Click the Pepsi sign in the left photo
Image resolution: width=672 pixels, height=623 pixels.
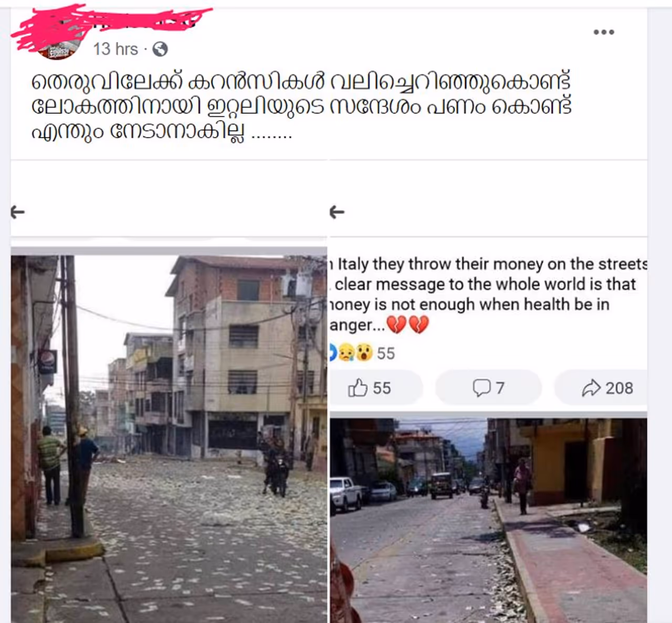coord(47,362)
